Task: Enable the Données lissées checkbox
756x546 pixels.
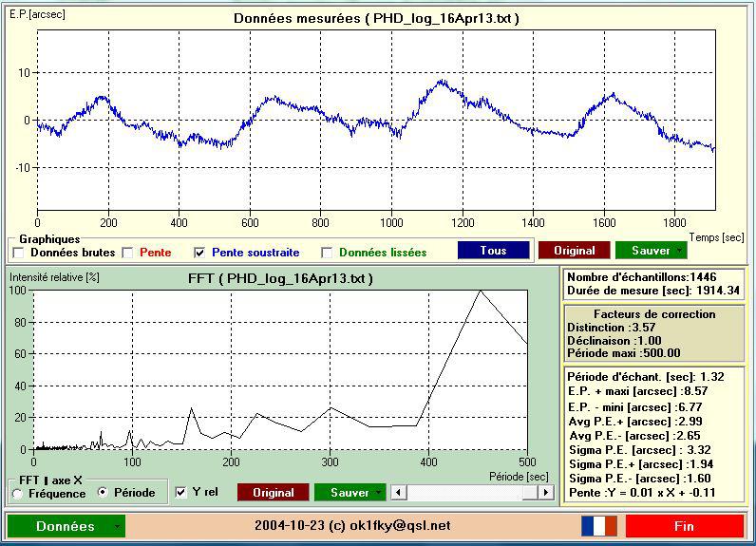Action: click(x=327, y=252)
